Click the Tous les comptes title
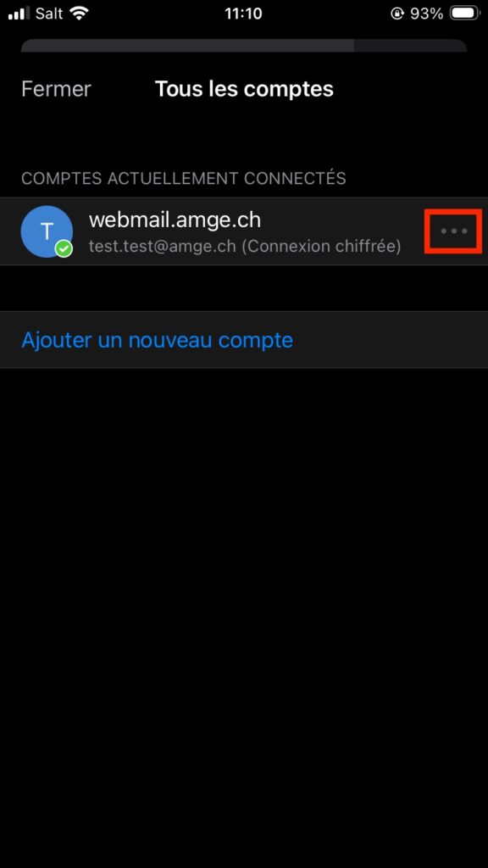Viewport: 488px width, 868px height. pyautogui.click(x=244, y=89)
